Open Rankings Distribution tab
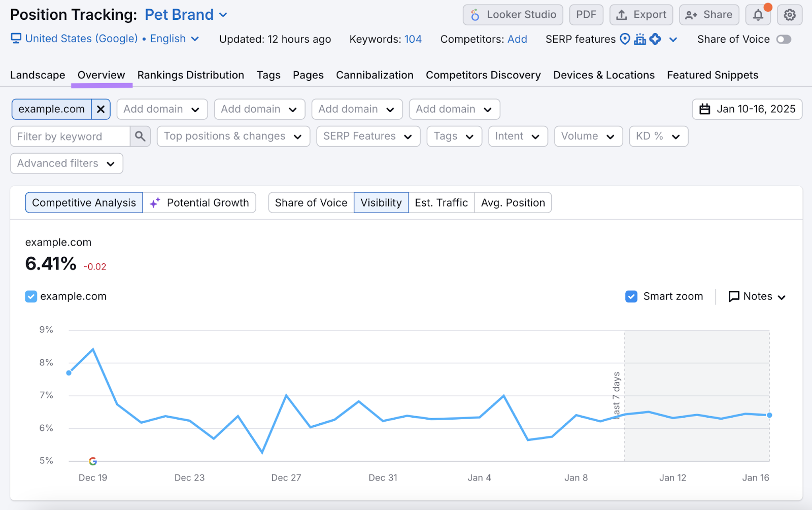Image resolution: width=812 pixels, height=510 pixels. click(x=191, y=75)
